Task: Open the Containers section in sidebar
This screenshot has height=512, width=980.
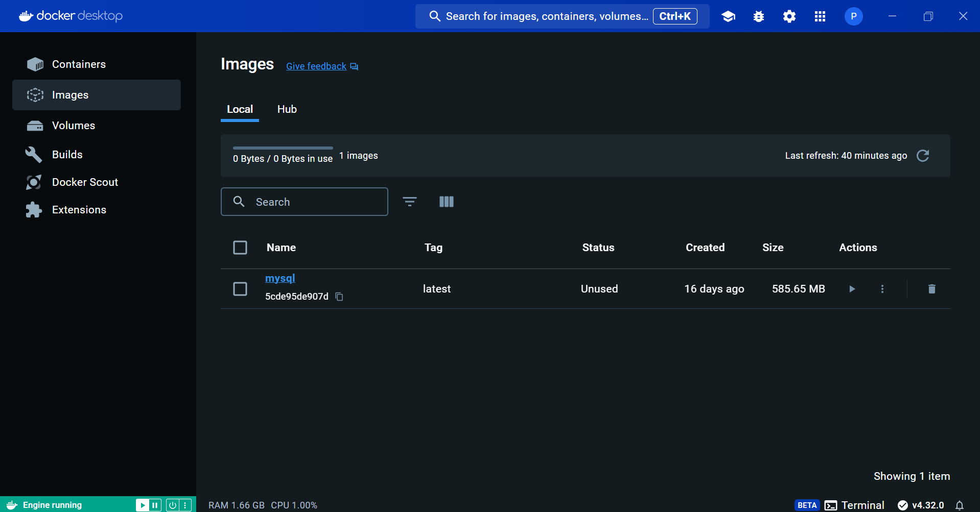Action: tap(97, 64)
